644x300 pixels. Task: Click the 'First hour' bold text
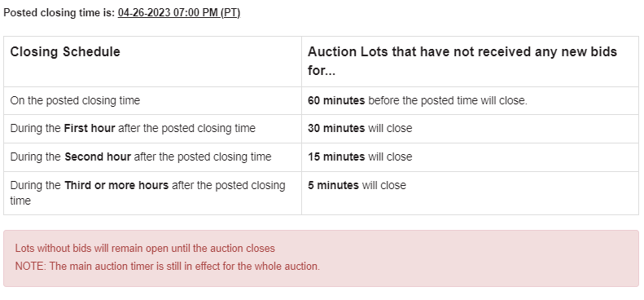[90, 128]
